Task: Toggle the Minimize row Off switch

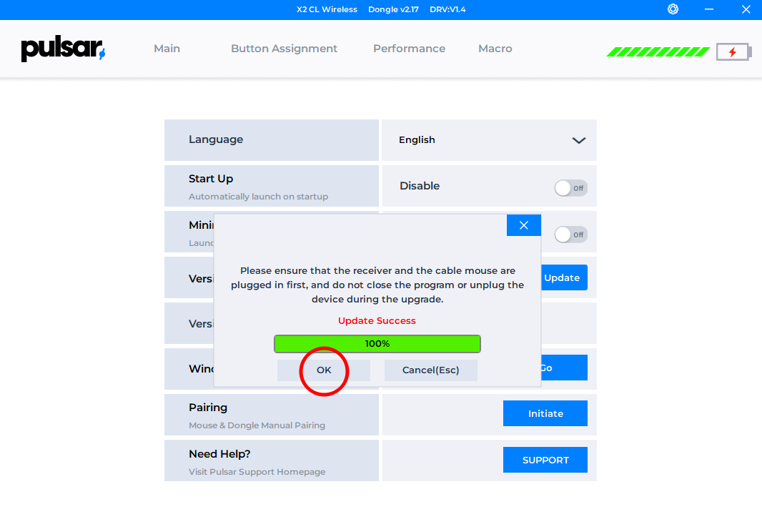Action: click(x=571, y=235)
